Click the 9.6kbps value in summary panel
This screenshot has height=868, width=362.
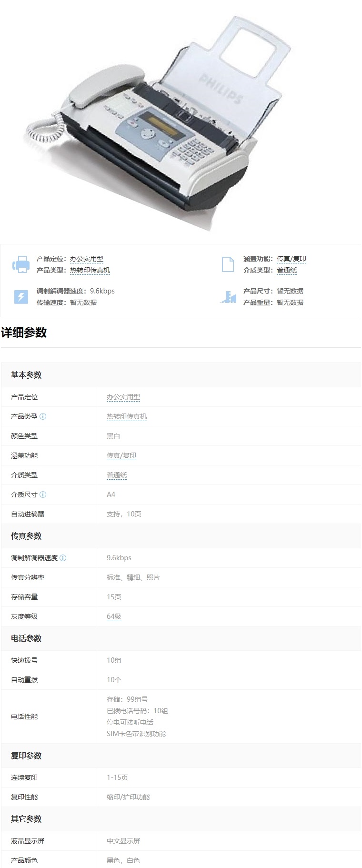102,291
